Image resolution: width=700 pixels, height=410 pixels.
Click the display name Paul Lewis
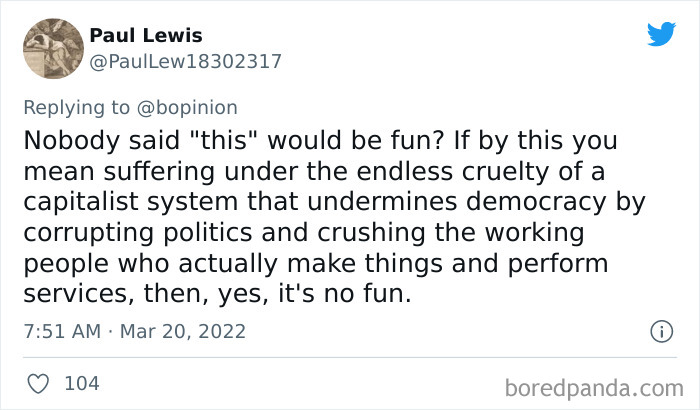click(x=146, y=35)
